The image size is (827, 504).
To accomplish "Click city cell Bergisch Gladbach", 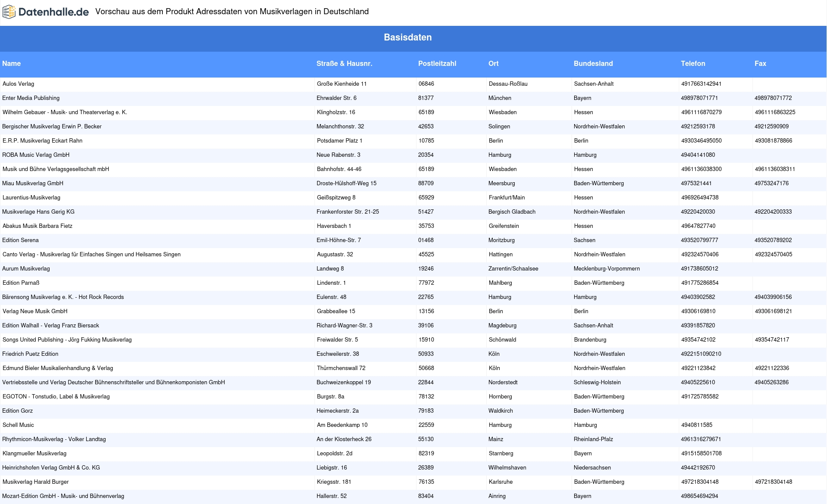I will pos(512,212).
